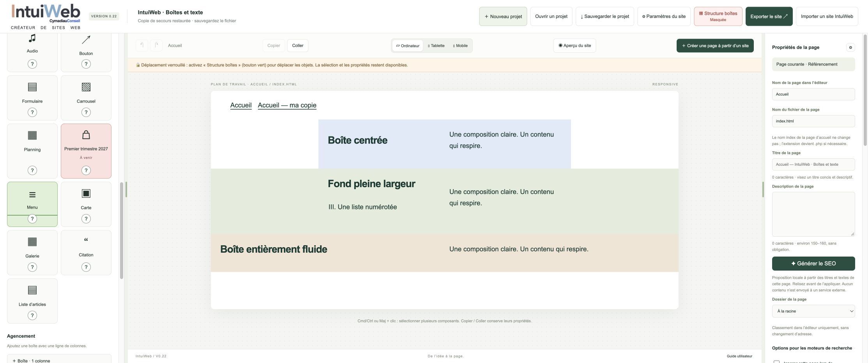Switch preview to Ordinateur view
Viewport: 868px width, 363px height.
click(408, 46)
